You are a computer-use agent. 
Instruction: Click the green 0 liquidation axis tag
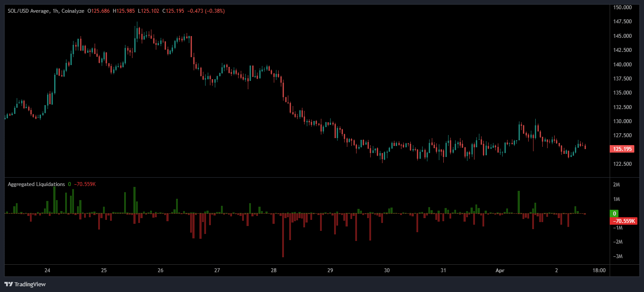614,214
